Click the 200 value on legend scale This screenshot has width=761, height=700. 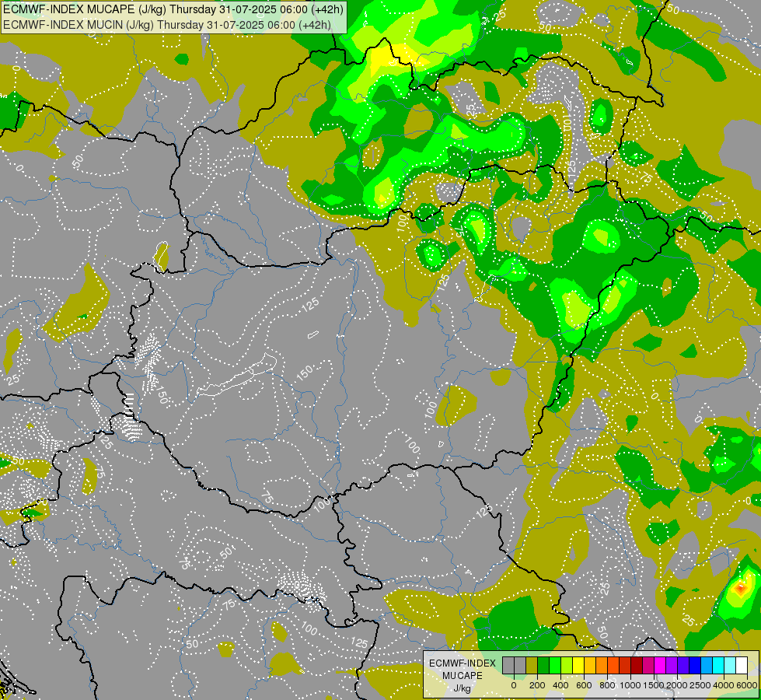[x=537, y=685]
